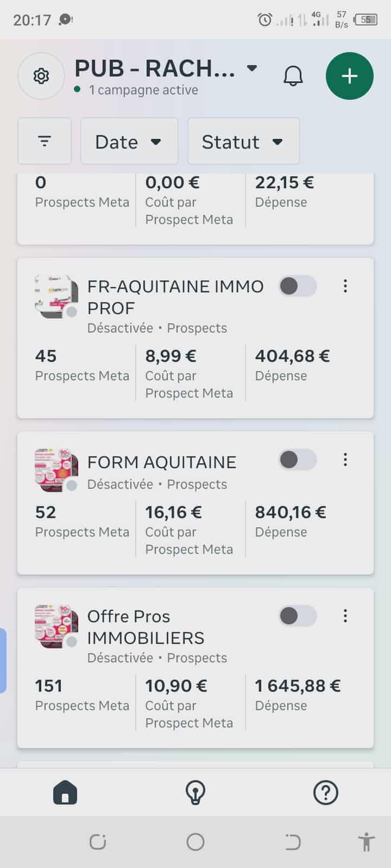391x868 pixels.
Task: Tap the FR-AQUITAINE IMMO PROF ad thumbnail
Action: [x=56, y=296]
